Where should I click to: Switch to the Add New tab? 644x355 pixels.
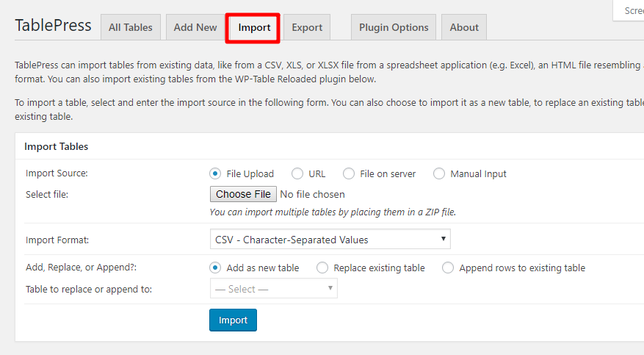(195, 27)
